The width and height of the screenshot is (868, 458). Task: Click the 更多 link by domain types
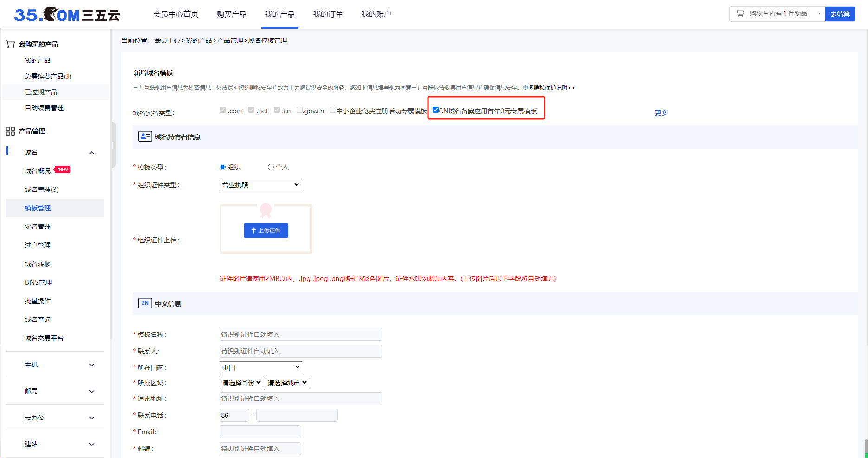coord(661,113)
